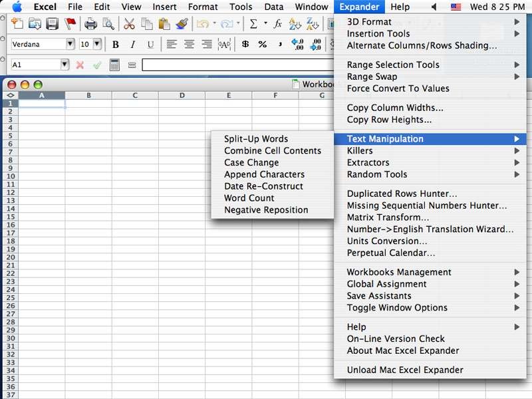Select Word Count submenu item
This screenshot has width=532, height=399.
point(273,198)
